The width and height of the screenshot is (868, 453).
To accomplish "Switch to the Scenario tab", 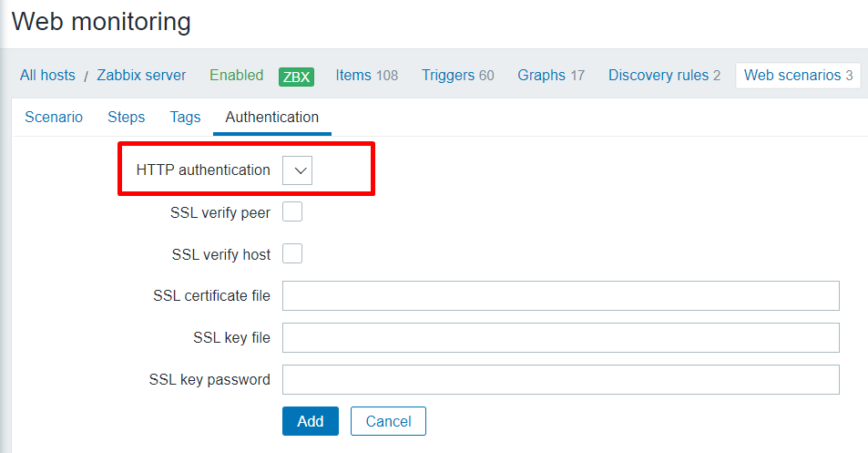I will 54,118.
